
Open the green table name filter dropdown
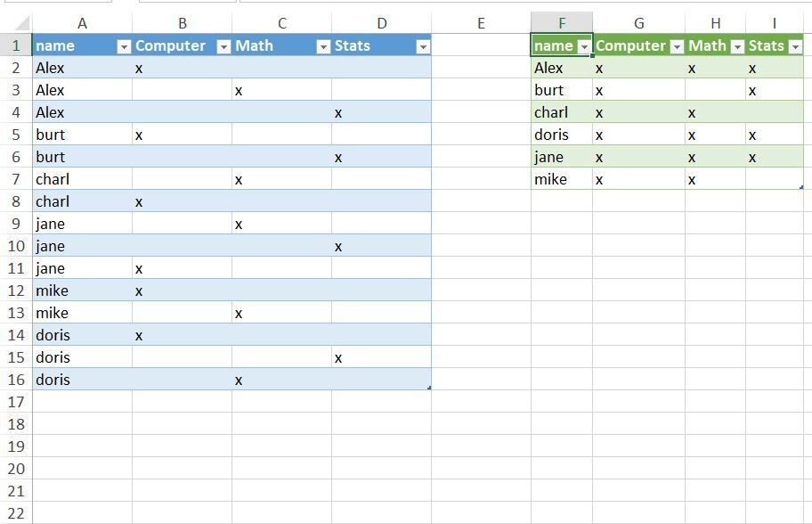click(x=584, y=47)
